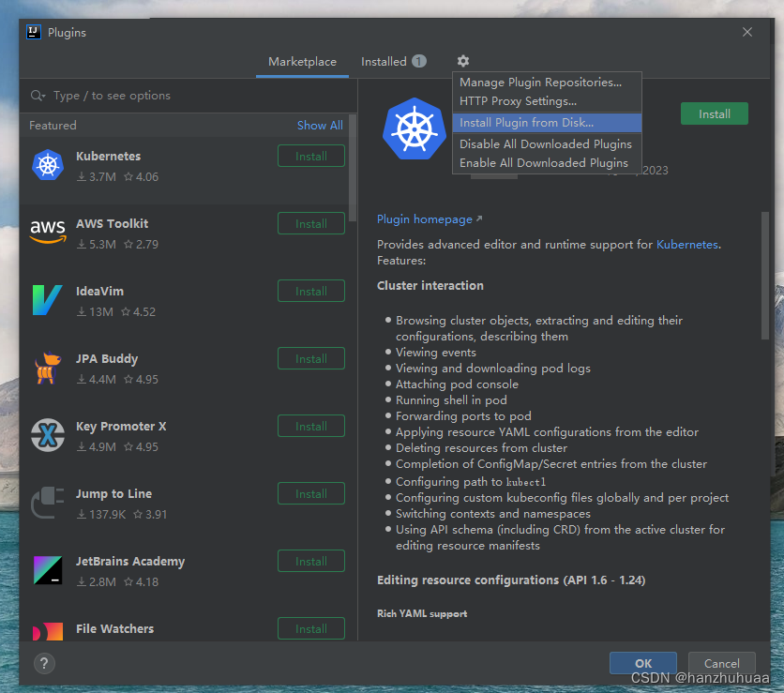Select the JetBrains Academy name

130,562
